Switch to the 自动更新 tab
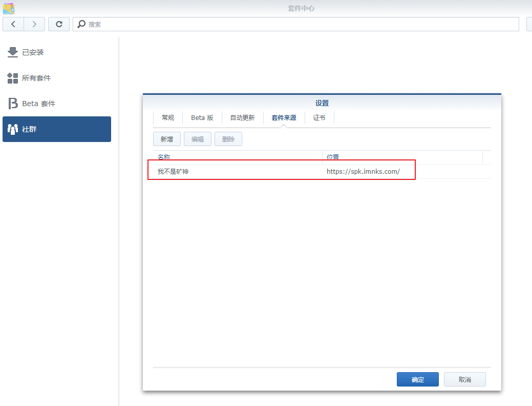 pos(242,118)
